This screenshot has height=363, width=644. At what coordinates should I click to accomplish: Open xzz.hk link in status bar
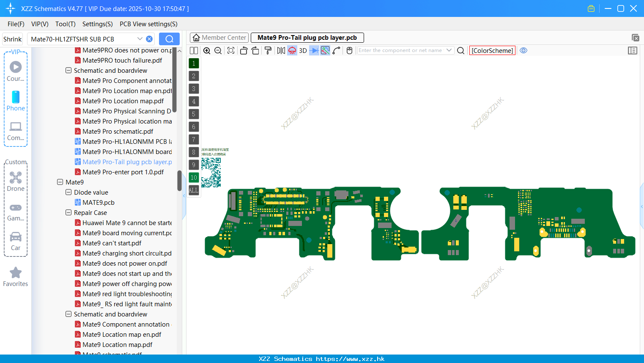[350, 359]
